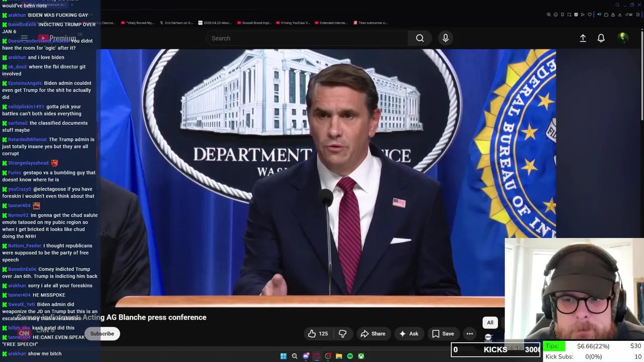The height and width of the screenshot is (362, 644).
Task: Open the YouTube account avatar menu
Action: pos(623,38)
